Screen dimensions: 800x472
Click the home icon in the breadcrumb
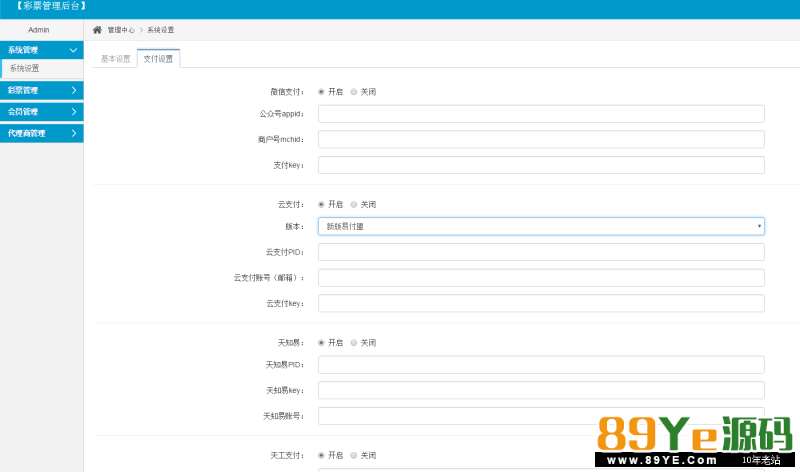(97, 30)
